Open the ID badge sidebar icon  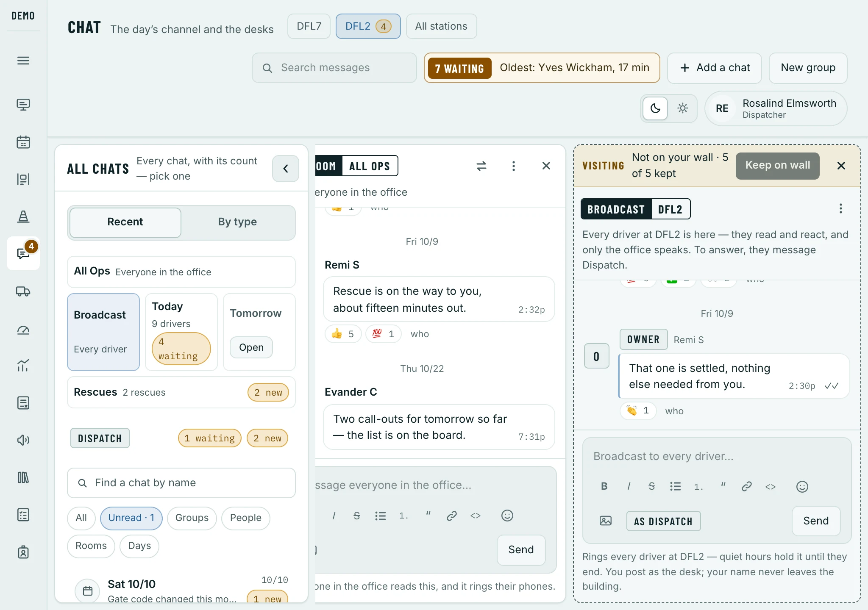(x=23, y=552)
